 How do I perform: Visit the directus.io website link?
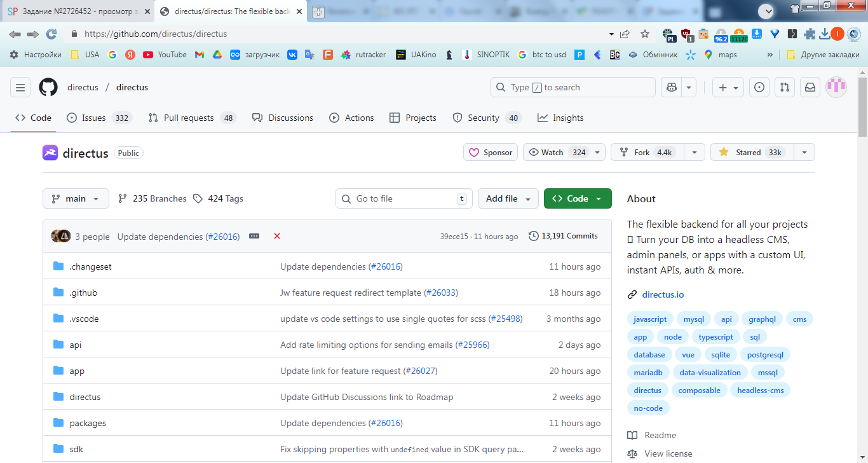pyautogui.click(x=663, y=294)
